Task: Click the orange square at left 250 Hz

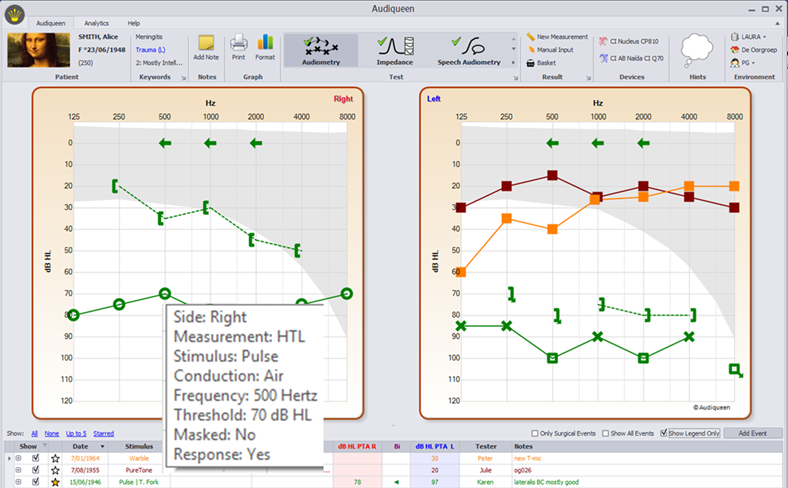Action: pos(507,219)
